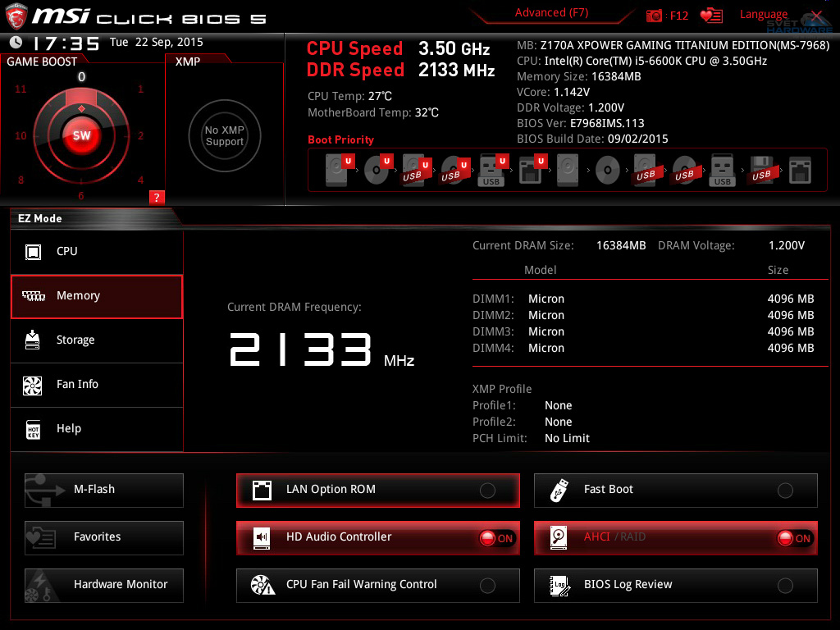Open the Memory information panel
840x630 pixels.
coord(96,295)
